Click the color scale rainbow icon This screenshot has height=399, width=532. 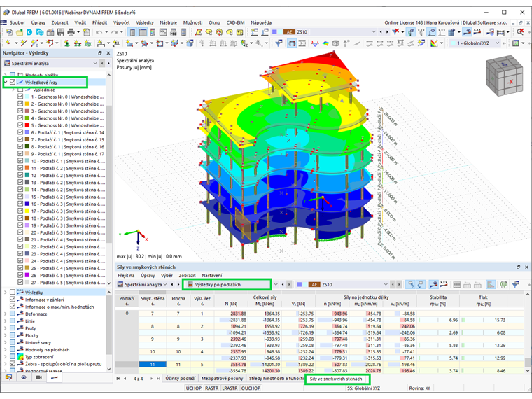point(434,43)
